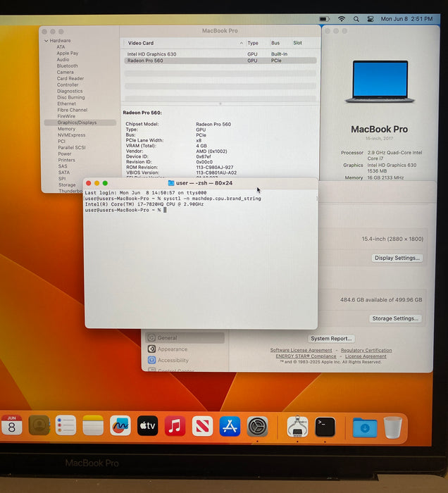This screenshot has width=448, height=493.
Task: Click battery status icon in menu bar
Action: tap(325, 19)
